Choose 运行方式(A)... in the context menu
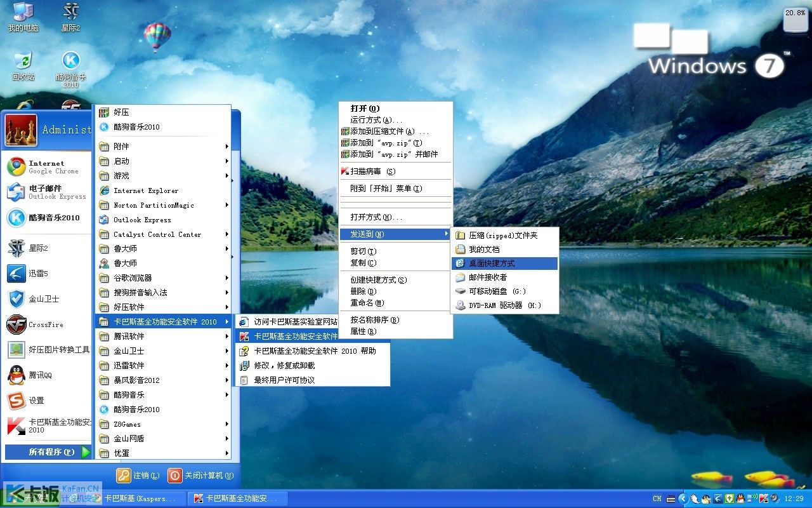The width and height of the screenshot is (812, 508). coord(395,120)
